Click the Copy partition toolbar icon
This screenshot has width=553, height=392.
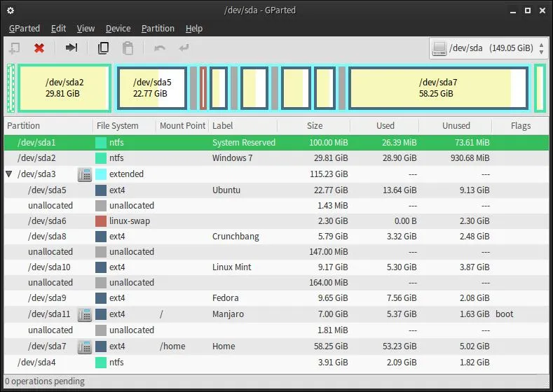coord(103,48)
